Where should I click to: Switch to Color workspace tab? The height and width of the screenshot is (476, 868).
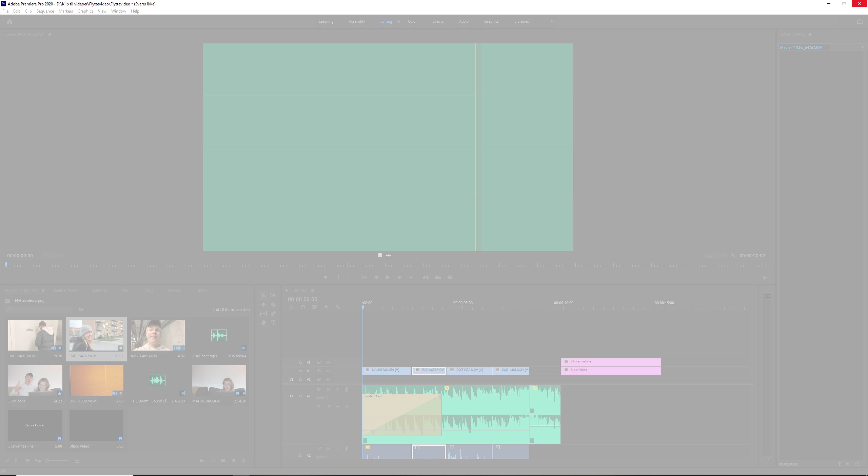coord(412,21)
